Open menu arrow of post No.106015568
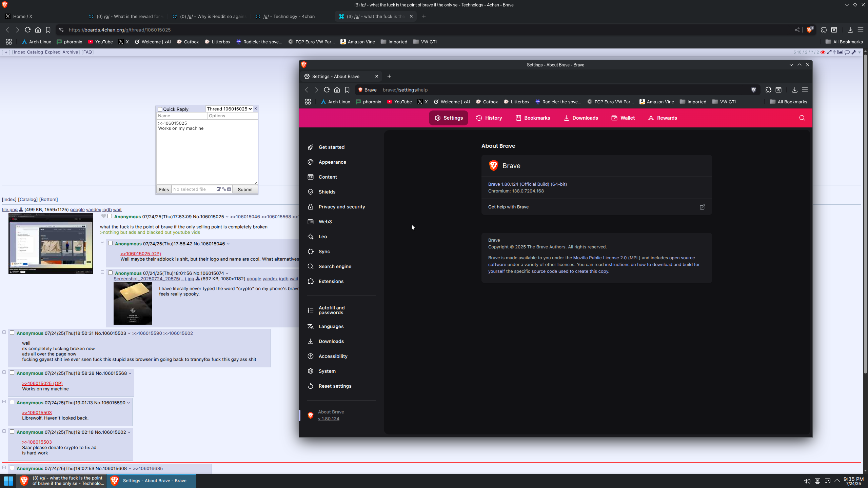Screen dimensions: 868x488 point(130,373)
